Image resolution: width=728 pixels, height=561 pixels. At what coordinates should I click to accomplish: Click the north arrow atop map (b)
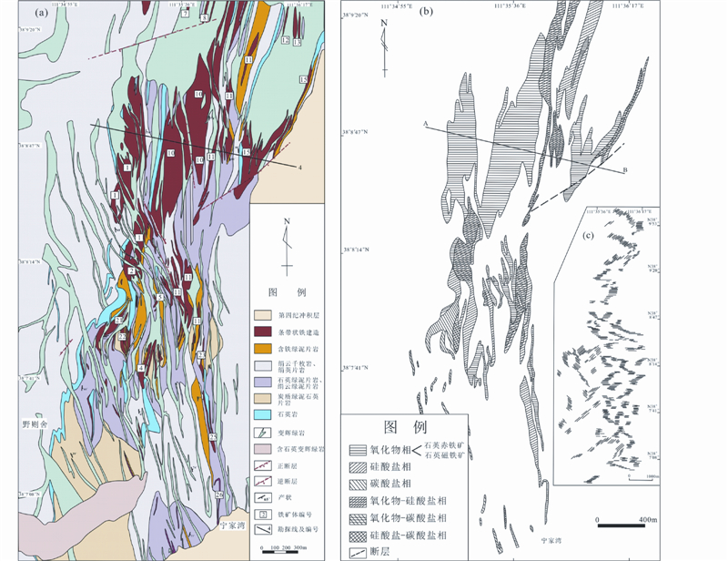385,37
